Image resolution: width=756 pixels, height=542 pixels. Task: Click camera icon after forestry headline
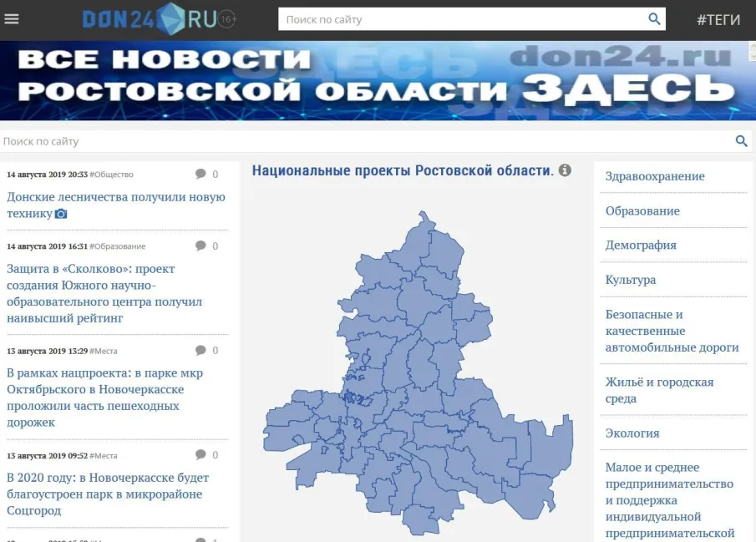(61, 213)
